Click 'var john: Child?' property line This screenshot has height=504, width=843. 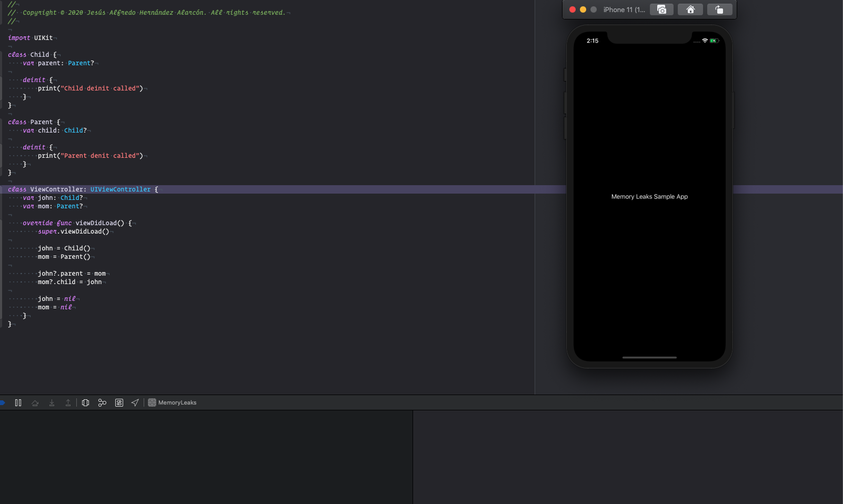point(53,198)
